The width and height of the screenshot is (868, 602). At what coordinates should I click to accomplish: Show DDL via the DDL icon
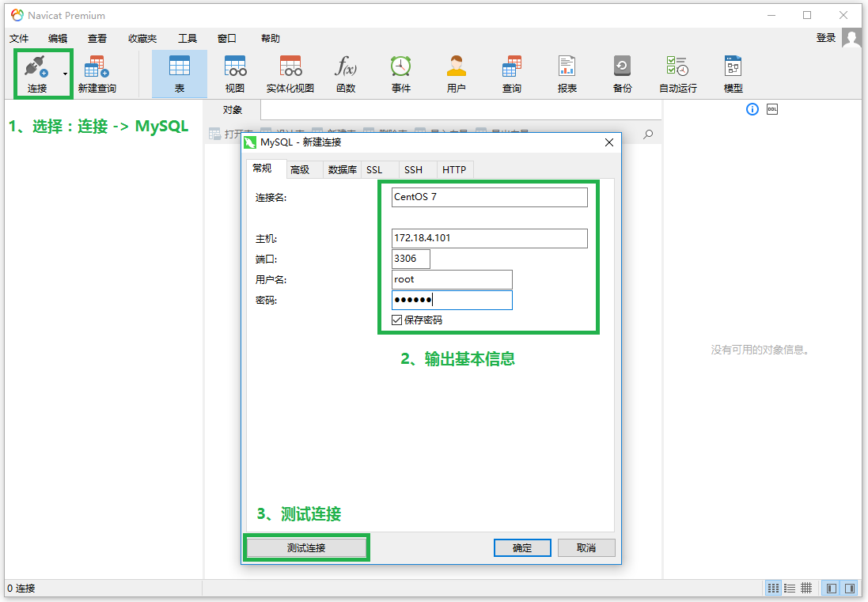(772, 109)
